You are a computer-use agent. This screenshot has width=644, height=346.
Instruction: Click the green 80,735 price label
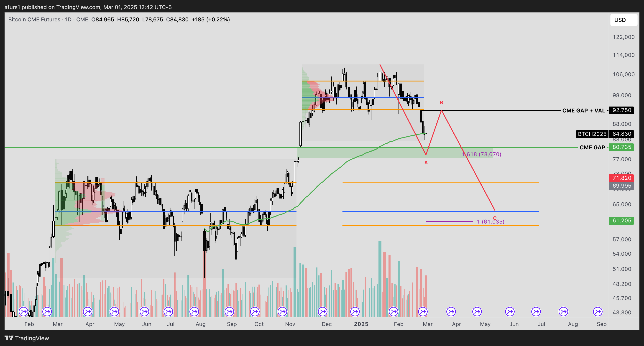click(621, 147)
